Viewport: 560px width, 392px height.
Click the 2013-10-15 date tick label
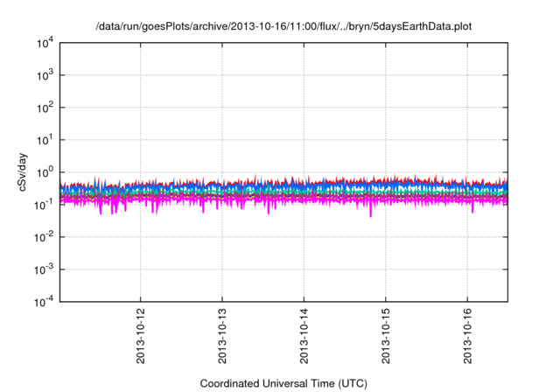pos(386,336)
